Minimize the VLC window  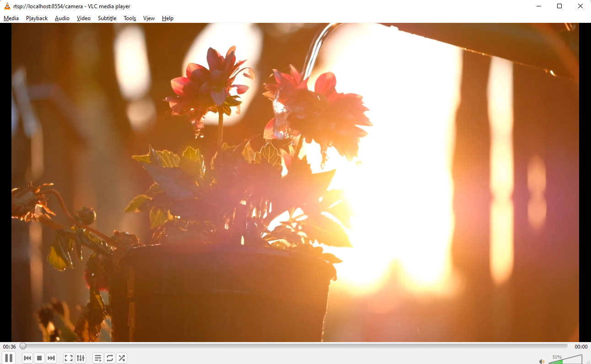coord(538,6)
